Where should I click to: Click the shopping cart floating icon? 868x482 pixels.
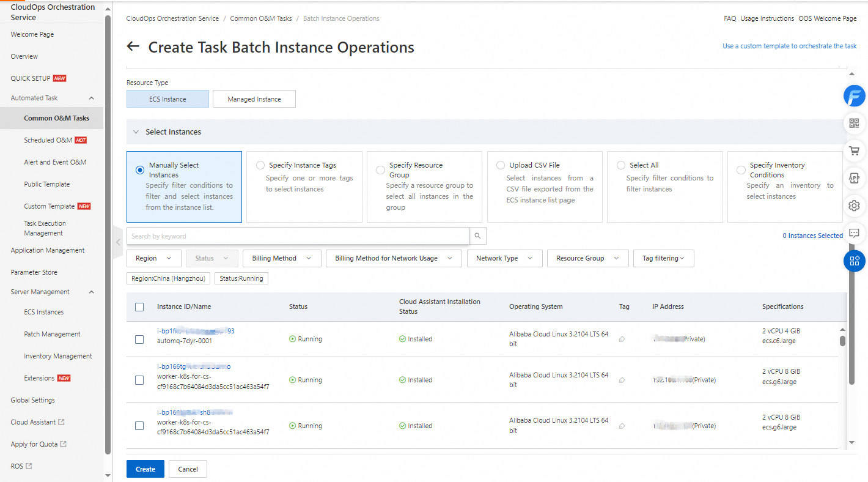(854, 150)
